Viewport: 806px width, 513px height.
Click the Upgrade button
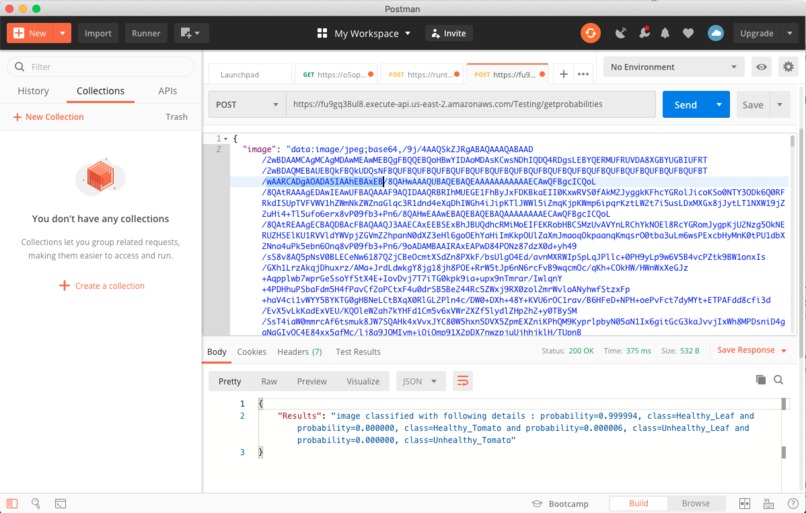click(757, 33)
